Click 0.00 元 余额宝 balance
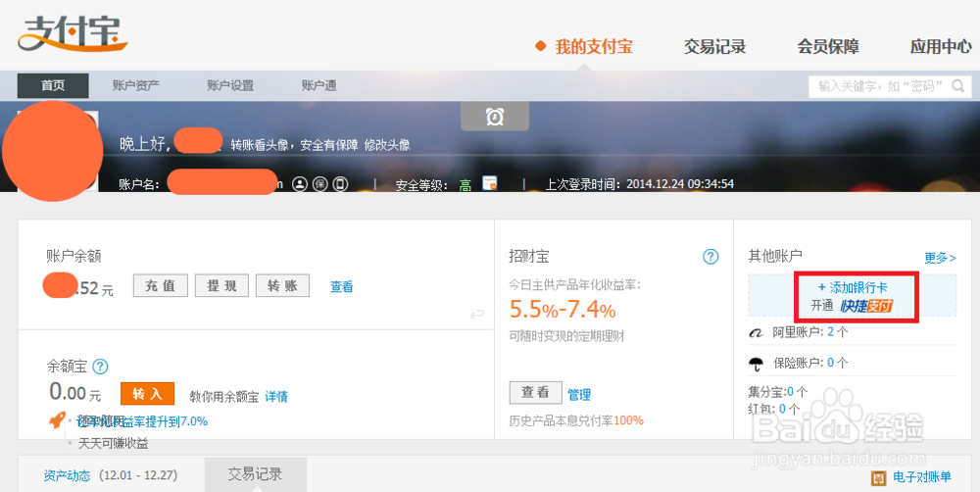Image resolution: width=980 pixels, height=492 pixels. (75, 393)
